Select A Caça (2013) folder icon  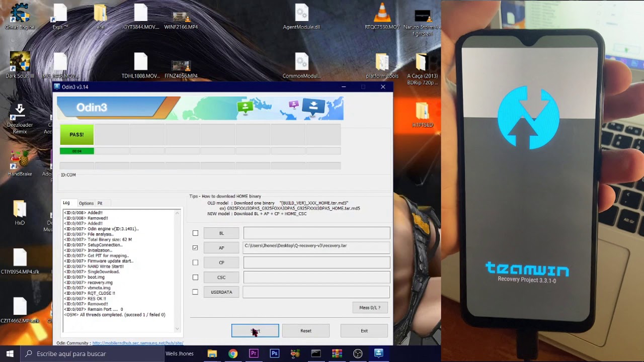422,69
